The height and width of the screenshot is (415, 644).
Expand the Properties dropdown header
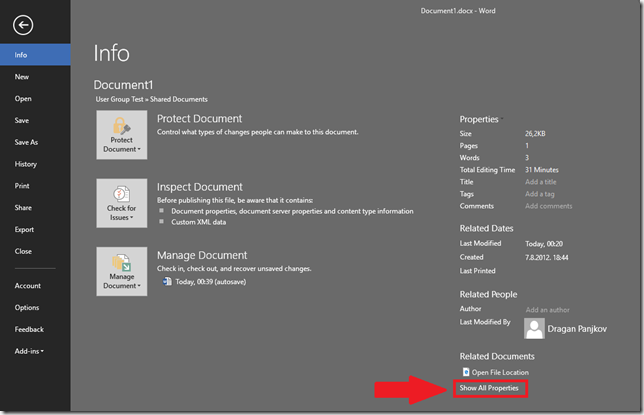(x=481, y=119)
